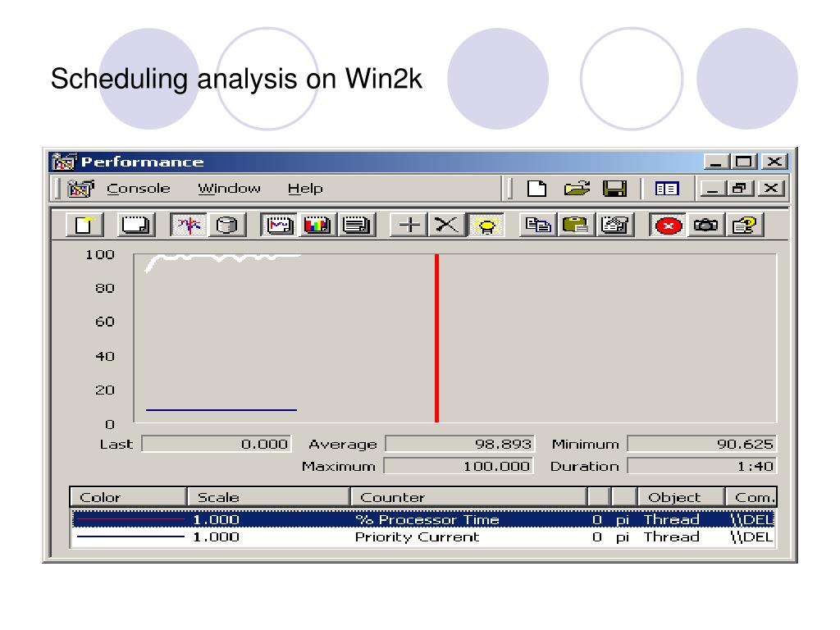Image resolution: width=840 pixels, height=630 pixels.
Task: Click the blue color line swatch
Action: pyautogui.click(x=130, y=536)
